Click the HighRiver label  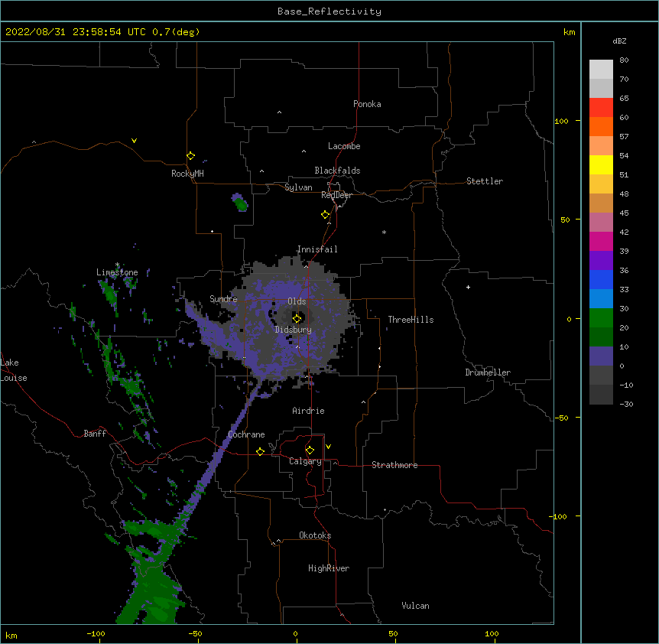[329, 568]
